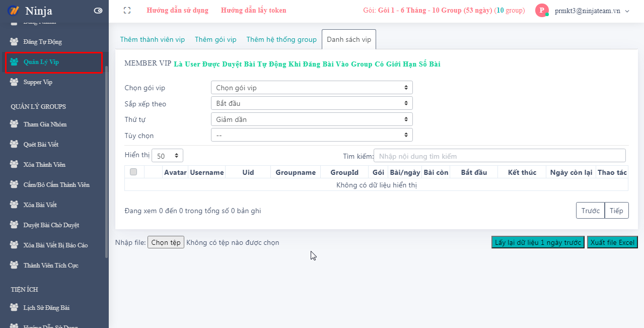This screenshot has width=644, height=328.
Task: Click the Quét Bài Viết sidebar icon
Action: click(x=14, y=145)
